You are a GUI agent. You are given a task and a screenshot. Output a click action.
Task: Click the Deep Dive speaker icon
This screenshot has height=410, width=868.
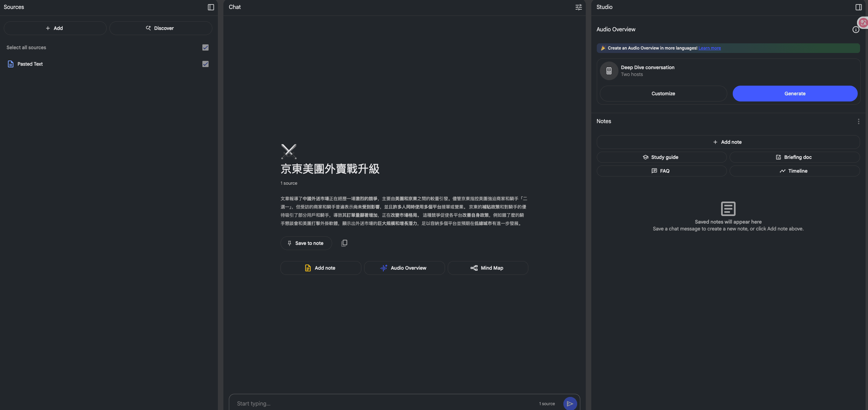coord(609,71)
